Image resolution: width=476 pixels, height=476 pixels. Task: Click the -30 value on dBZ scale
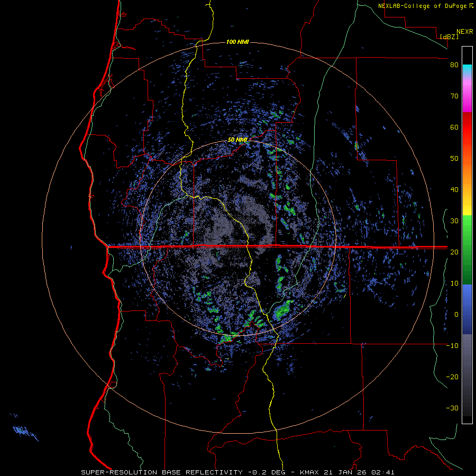pos(452,408)
